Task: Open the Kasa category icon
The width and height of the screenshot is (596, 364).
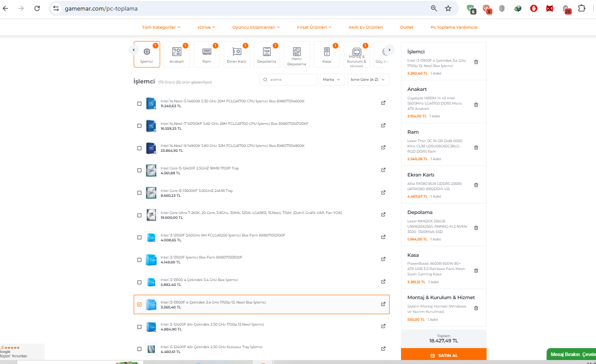Action: pos(327,54)
